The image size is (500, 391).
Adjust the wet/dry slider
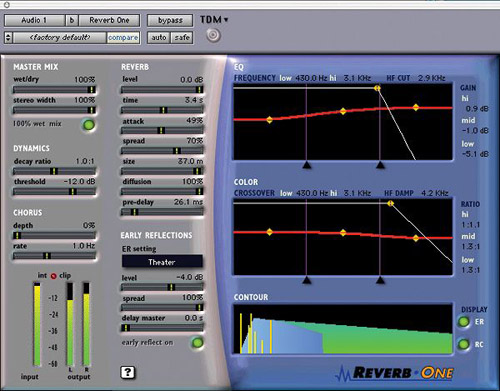click(54, 90)
